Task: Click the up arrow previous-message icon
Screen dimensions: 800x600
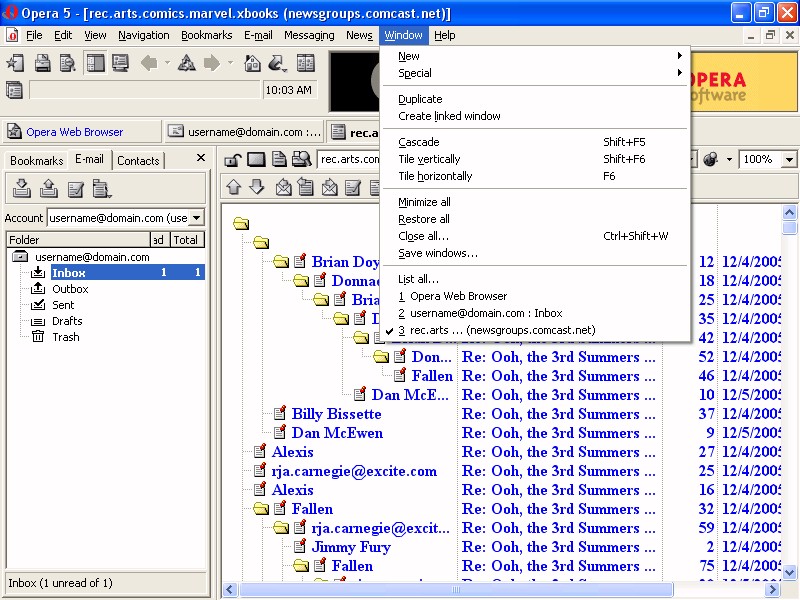Action: (x=234, y=187)
